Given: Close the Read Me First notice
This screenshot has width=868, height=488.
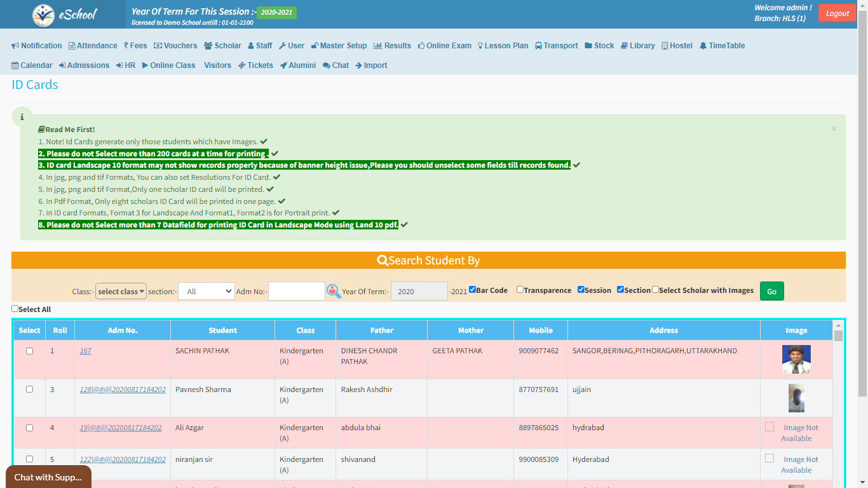Looking at the screenshot, I should coord(834,129).
